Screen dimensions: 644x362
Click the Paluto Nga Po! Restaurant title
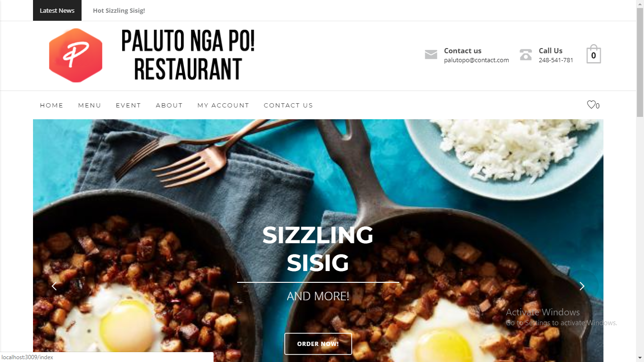tap(188, 55)
